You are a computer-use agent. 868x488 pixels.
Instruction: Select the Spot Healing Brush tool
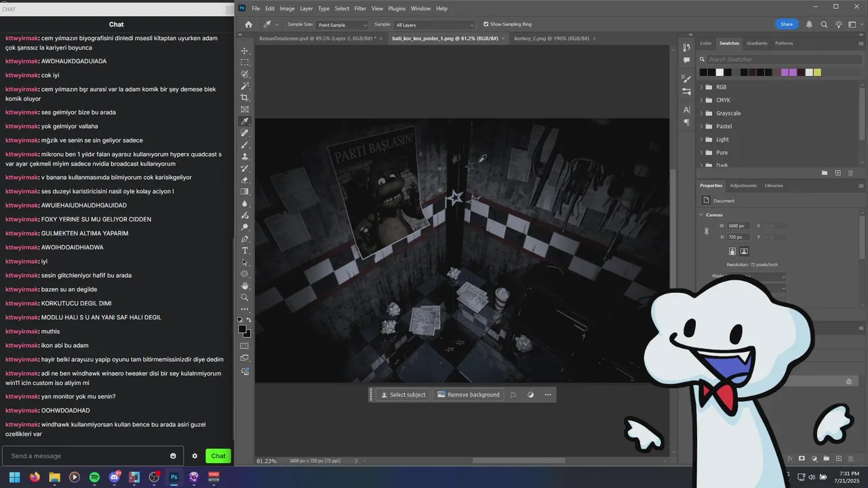245,133
